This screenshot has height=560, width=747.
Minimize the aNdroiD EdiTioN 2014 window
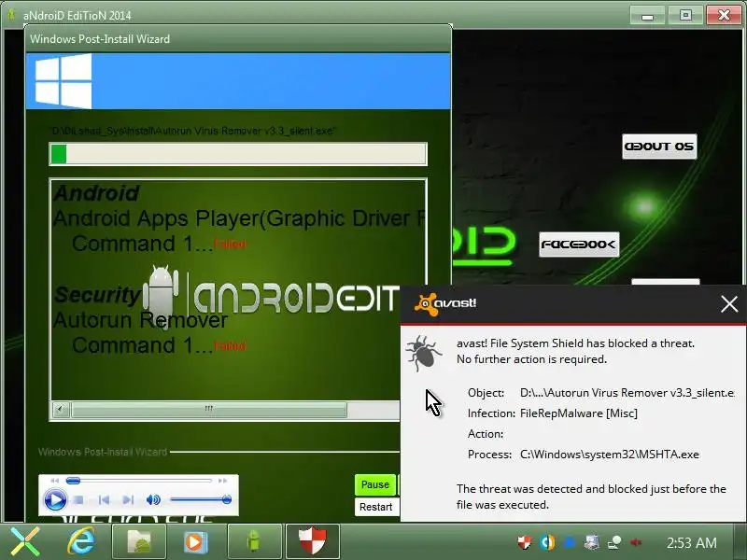click(x=647, y=16)
